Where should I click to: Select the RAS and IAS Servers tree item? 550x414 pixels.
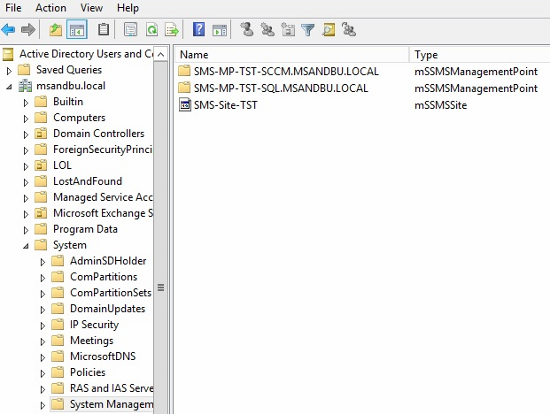pyautogui.click(x=111, y=388)
